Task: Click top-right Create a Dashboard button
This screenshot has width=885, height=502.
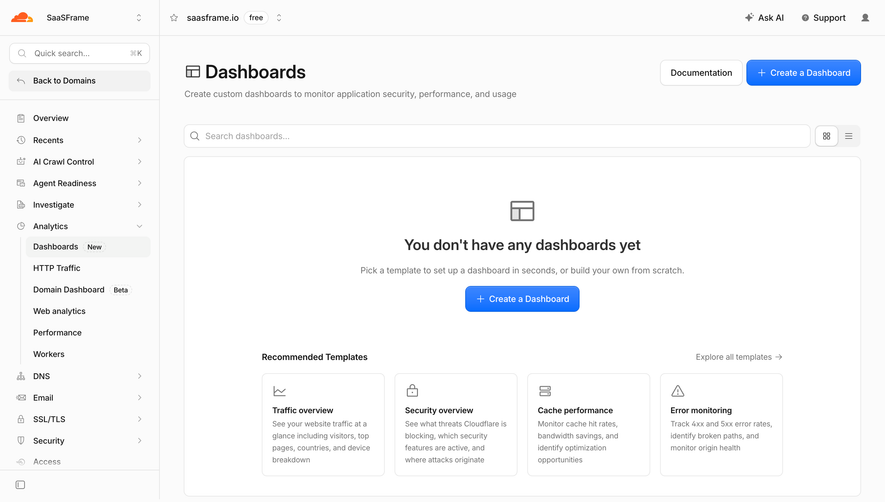Action: point(803,73)
